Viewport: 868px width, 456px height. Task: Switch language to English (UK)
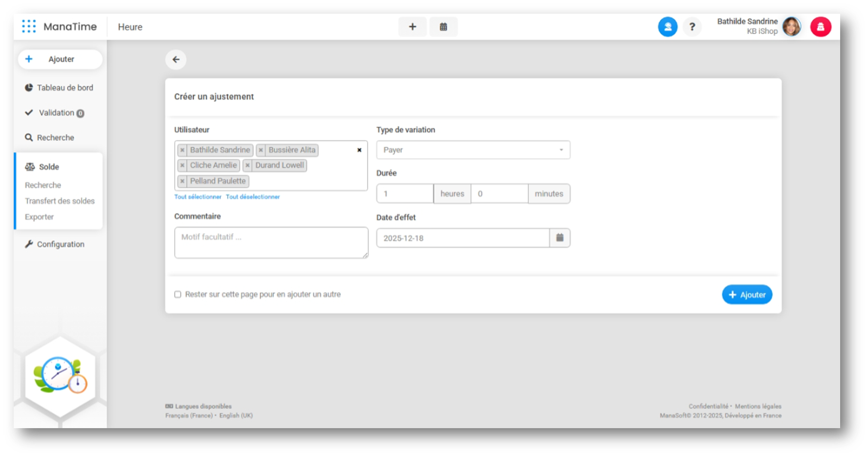(x=236, y=416)
